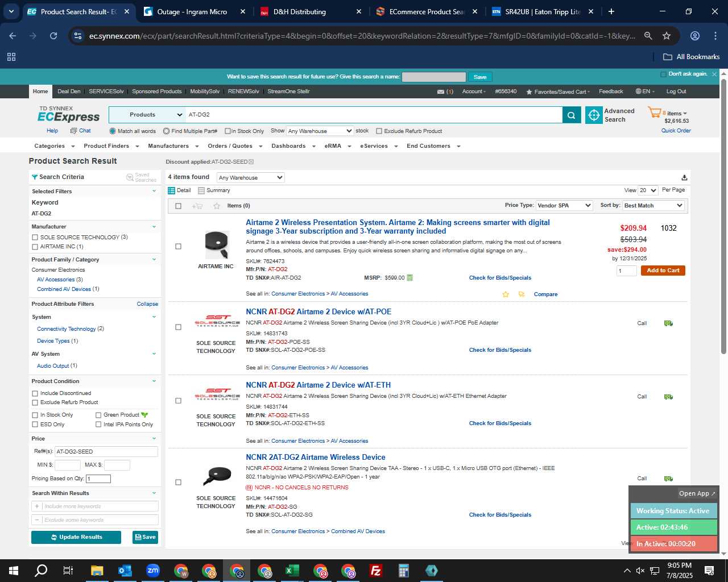
Task: Open the Show Any Warehouse stock dropdown
Action: tap(320, 131)
